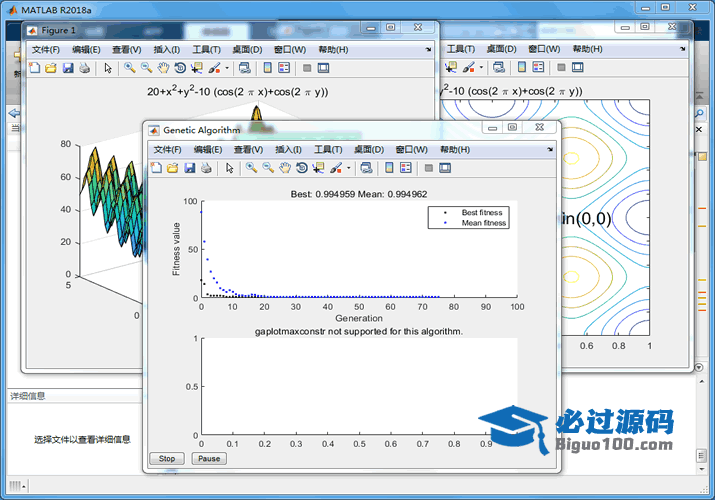Viewport: 715px width, 500px height.
Task: Click Zoom Out icon in Figure 1 toolbar
Action: tap(146, 68)
